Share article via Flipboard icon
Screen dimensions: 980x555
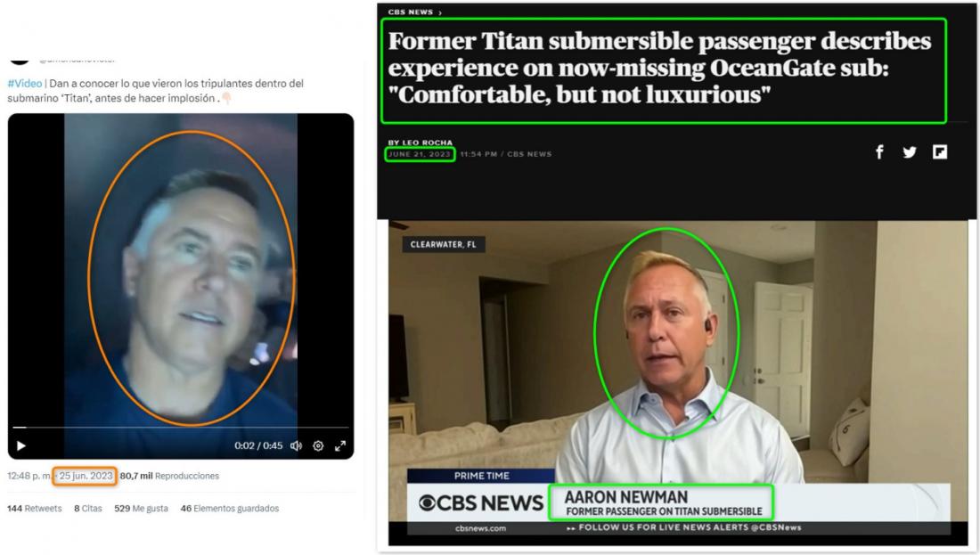(940, 151)
